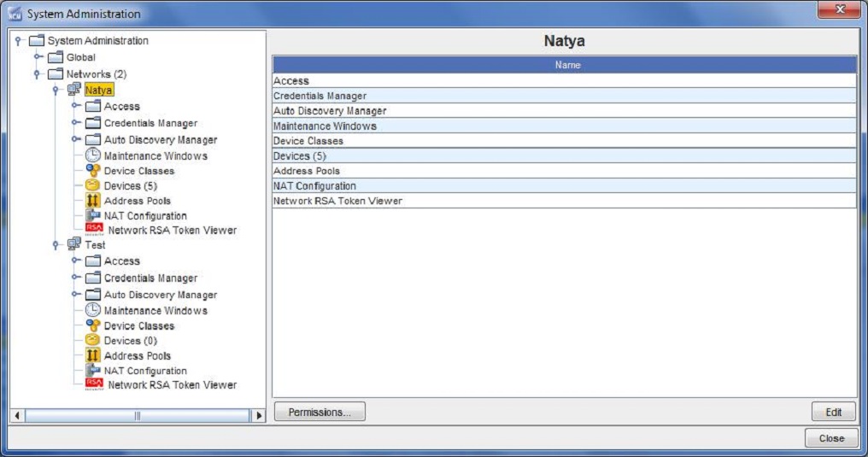Screen dimensions: 868x457
Task: Expand Auto Discovery Manager under Test
Action: (75, 295)
